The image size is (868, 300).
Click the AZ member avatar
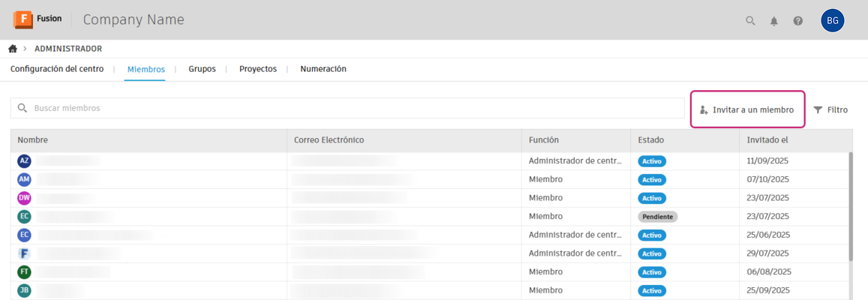tap(24, 161)
